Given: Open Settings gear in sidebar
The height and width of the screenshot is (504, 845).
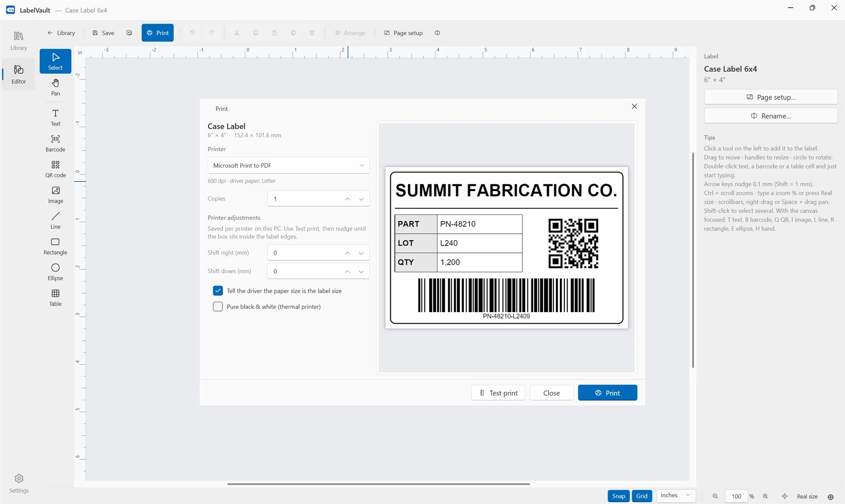Looking at the screenshot, I should coord(19,483).
